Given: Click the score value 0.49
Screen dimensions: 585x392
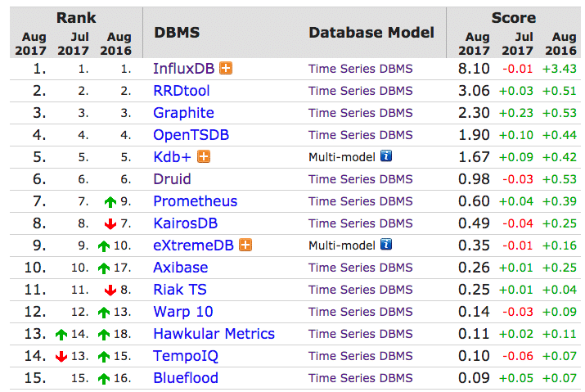Looking at the screenshot, I should [x=474, y=223].
